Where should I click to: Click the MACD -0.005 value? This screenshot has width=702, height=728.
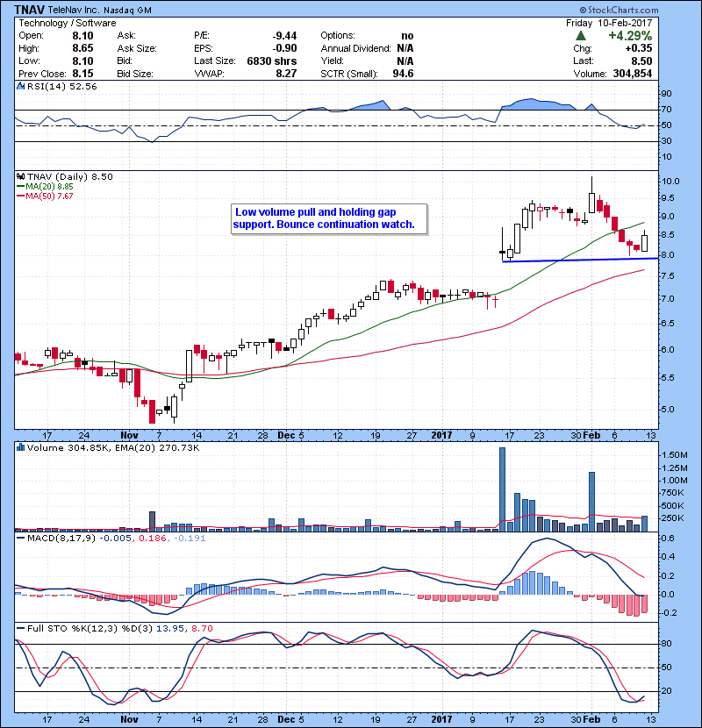[x=115, y=539]
